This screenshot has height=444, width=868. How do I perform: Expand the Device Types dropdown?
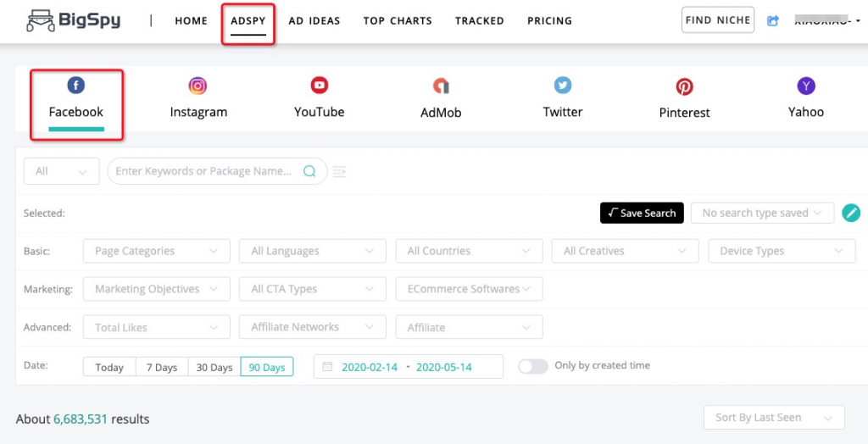tap(782, 251)
